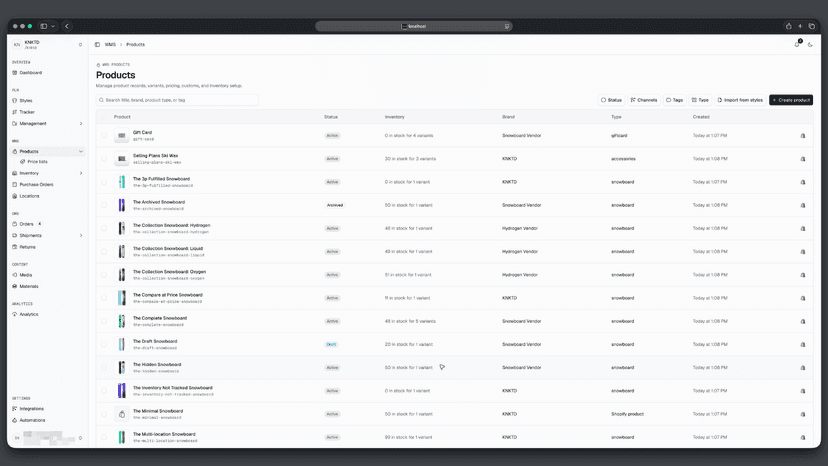Image resolution: width=828 pixels, height=466 pixels.
Task: Check The Compare at Price Snowboard checkbox
Action: (104, 298)
